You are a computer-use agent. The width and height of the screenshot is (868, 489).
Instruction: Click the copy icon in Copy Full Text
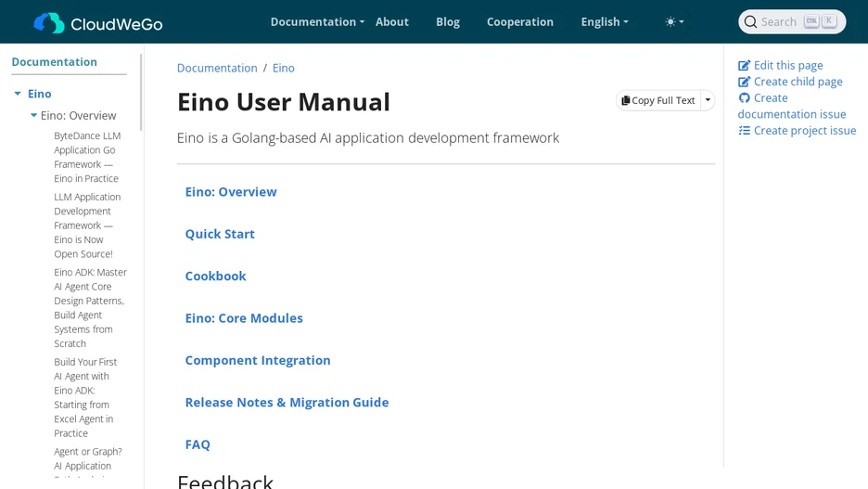click(626, 100)
